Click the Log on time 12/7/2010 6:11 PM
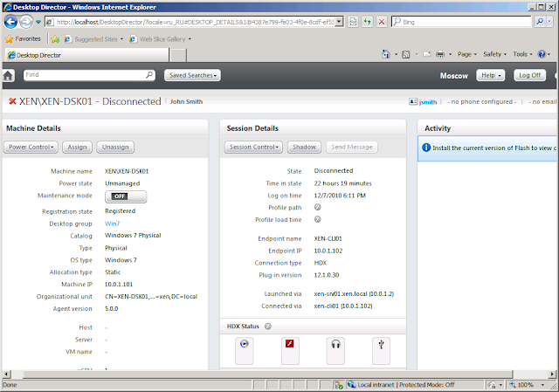The height and width of the screenshot is (392, 559). pos(340,196)
